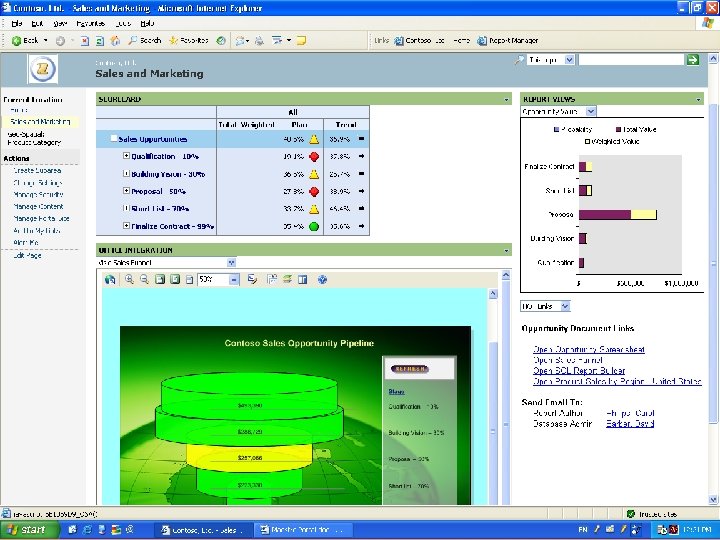Click the Mail envelope toolbar icon
Viewport: 720px width, 540px height.
(241, 41)
